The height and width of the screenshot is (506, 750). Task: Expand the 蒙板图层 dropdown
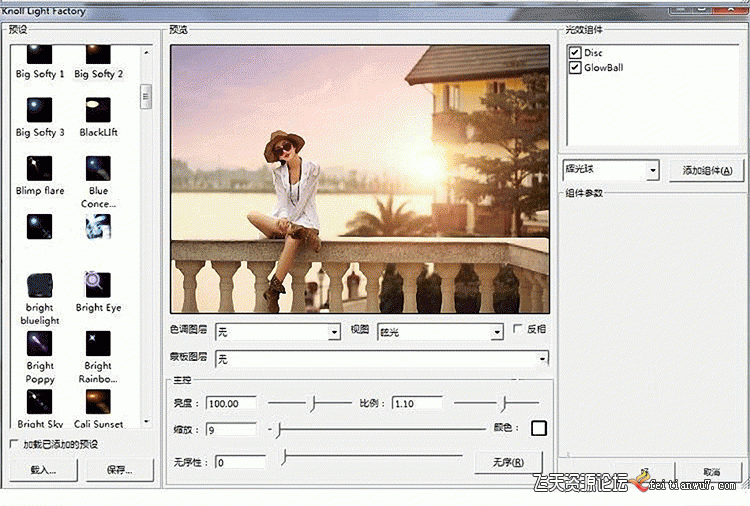542,359
